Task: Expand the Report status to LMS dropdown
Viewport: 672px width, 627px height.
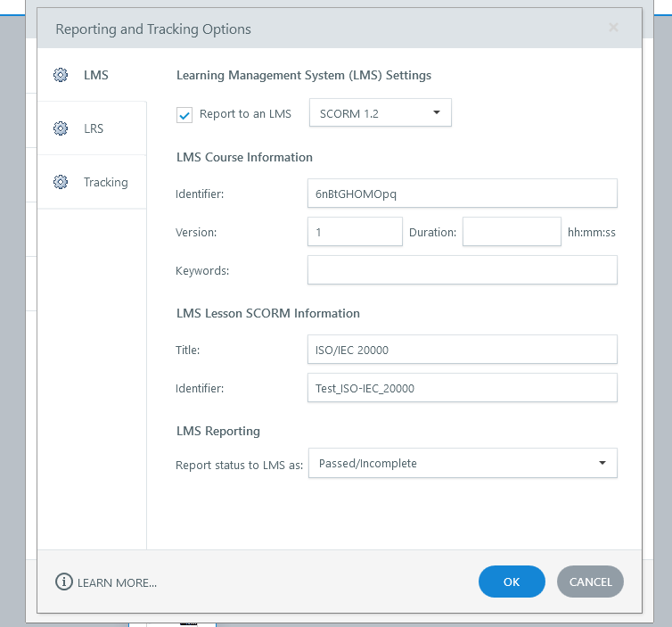Action: click(x=463, y=463)
